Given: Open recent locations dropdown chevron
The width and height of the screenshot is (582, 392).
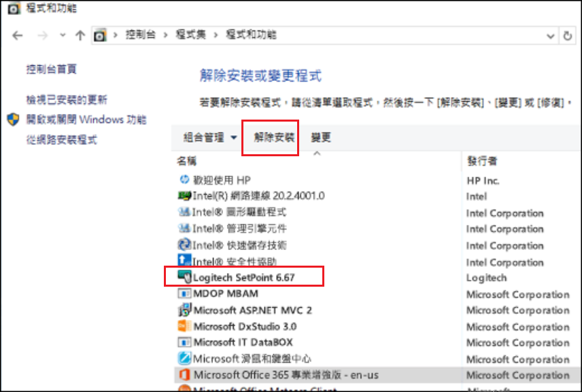Looking at the screenshot, I should coord(63,35).
